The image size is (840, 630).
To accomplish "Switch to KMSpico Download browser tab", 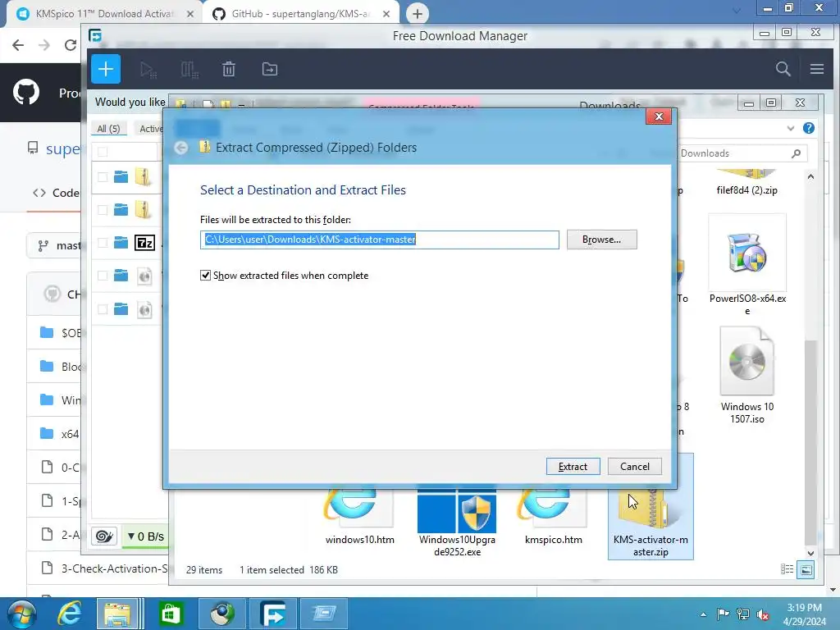I will 105,14.
